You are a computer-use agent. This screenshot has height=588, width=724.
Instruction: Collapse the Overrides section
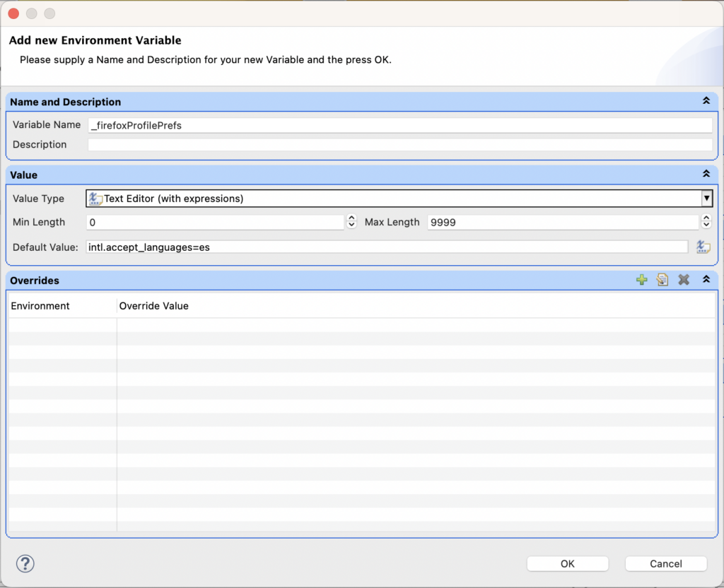pyautogui.click(x=706, y=279)
